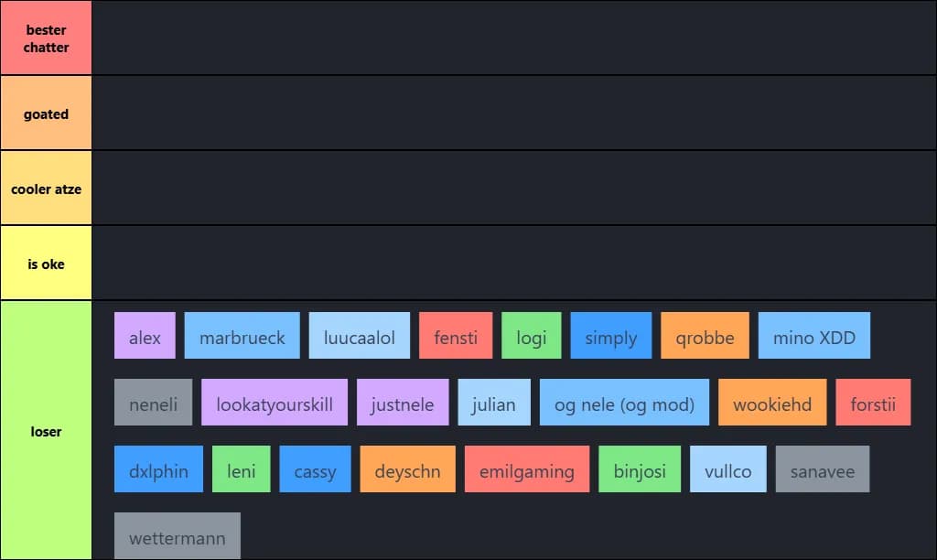
Task: Select the 'simply' blue tile
Action: [610, 336]
